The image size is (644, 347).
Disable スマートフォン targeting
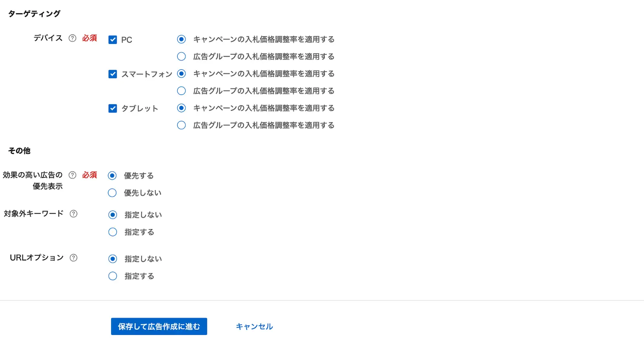pos(113,74)
